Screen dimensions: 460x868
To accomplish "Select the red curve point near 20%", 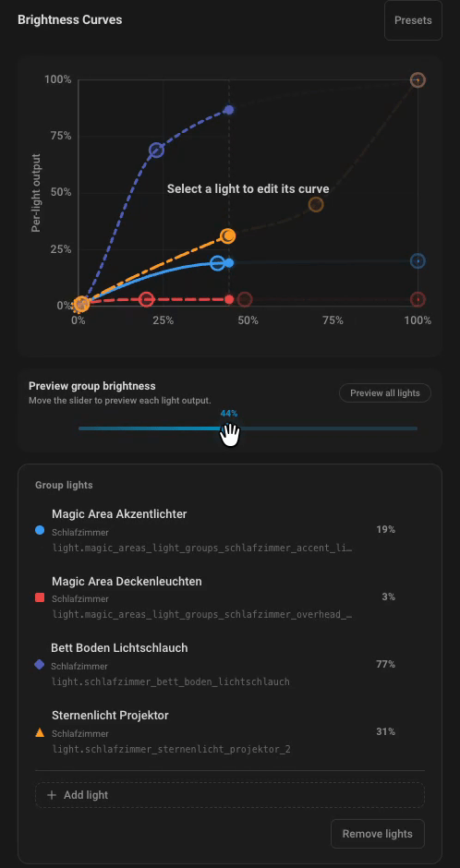I will [146, 299].
